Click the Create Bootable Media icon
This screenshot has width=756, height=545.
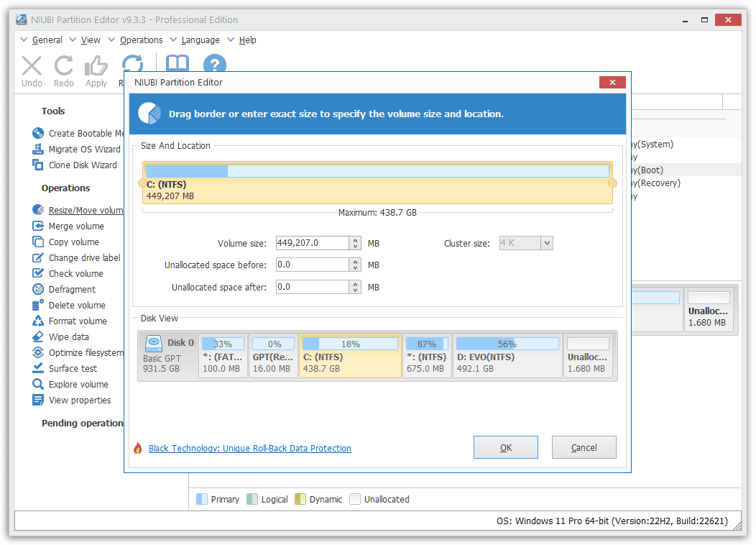(38, 133)
